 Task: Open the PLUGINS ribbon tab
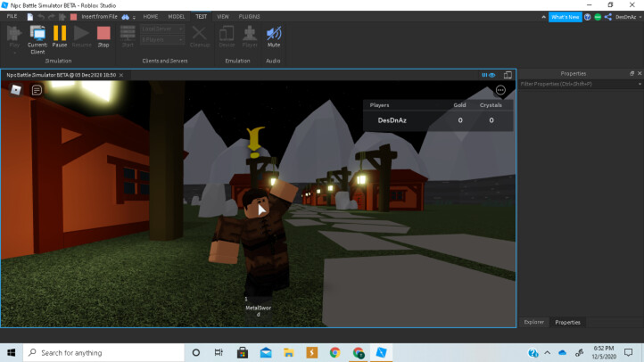pyautogui.click(x=249, y=16)
